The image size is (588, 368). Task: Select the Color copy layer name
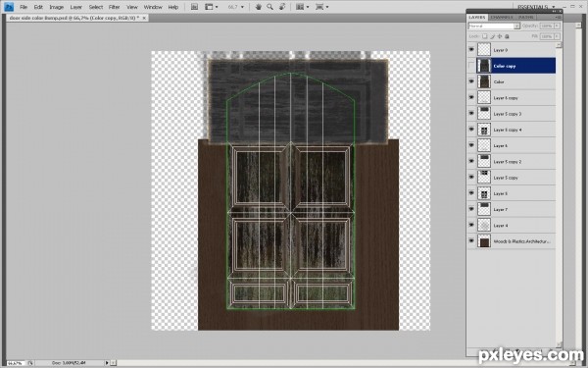pyautogui.click(x=505, y=66)
